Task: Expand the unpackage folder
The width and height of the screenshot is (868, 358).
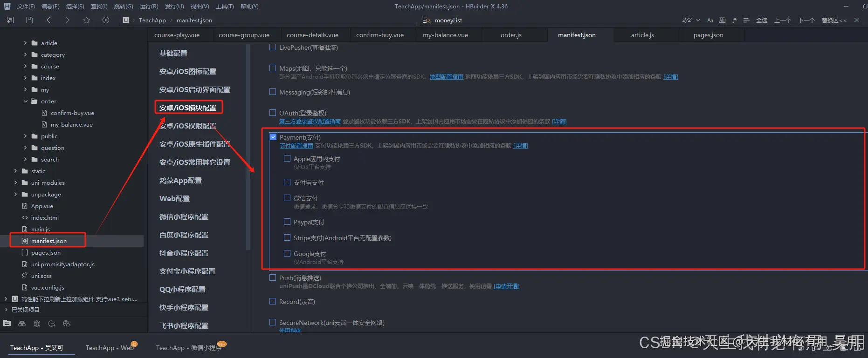Action: click(x=15, y=194)
